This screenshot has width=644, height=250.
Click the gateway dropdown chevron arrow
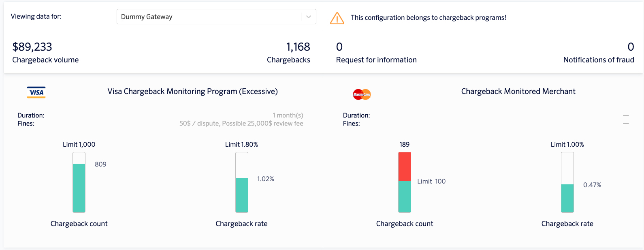click(x=309, y=17)
